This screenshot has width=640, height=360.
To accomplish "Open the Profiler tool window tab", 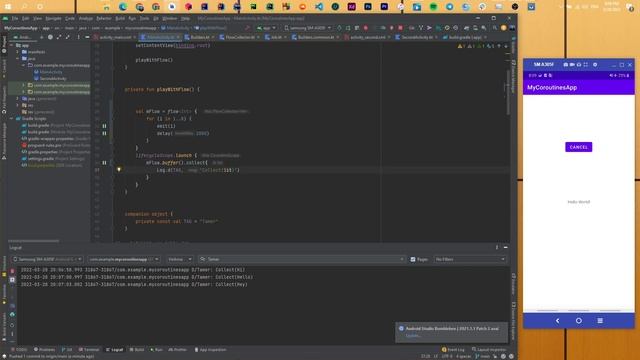I will (x=178, y=350).
